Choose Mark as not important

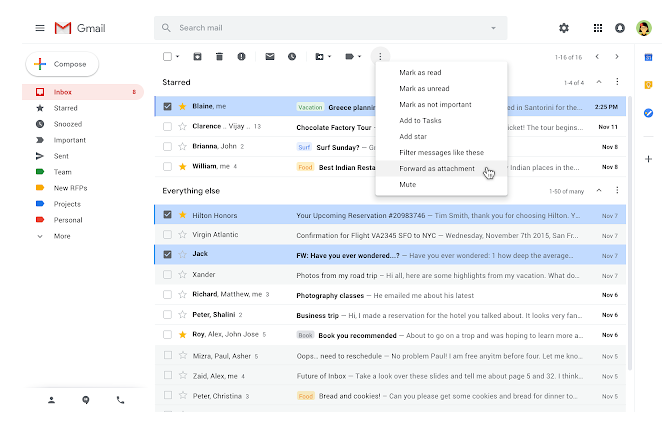click(441, 105)
